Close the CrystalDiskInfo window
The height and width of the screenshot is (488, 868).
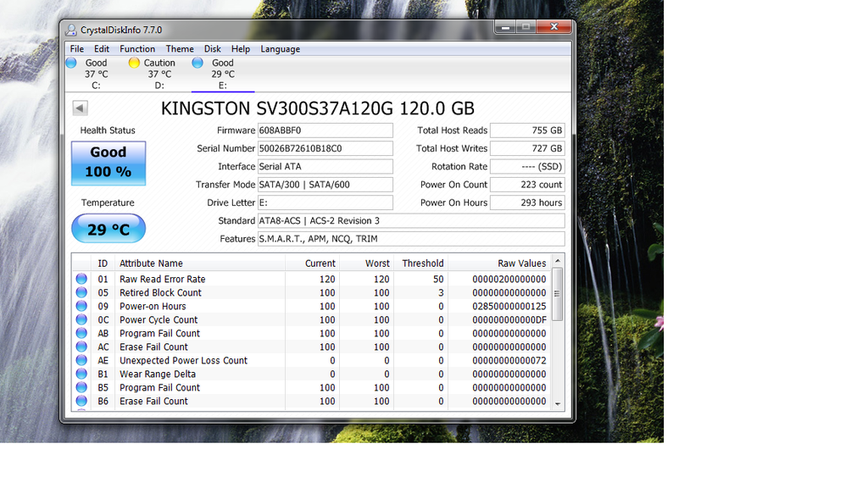click(554, 27)
